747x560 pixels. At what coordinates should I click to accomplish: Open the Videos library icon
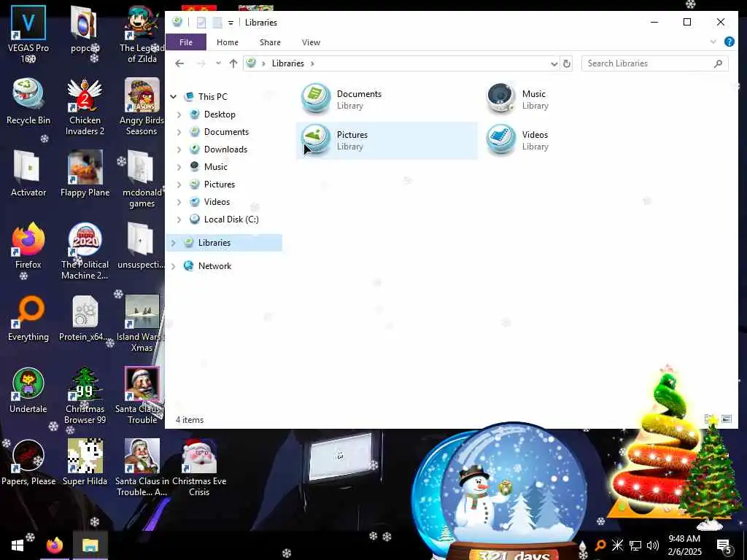[x=500, y=139]
